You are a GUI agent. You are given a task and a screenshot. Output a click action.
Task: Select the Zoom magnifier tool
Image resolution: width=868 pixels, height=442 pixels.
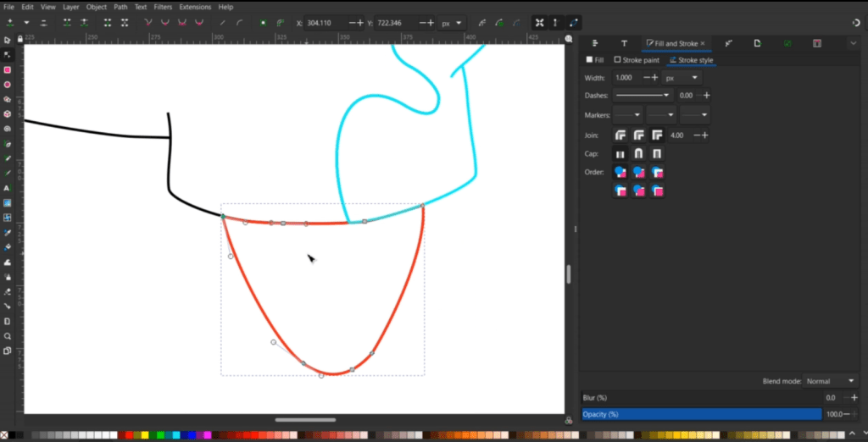point(8,336)
